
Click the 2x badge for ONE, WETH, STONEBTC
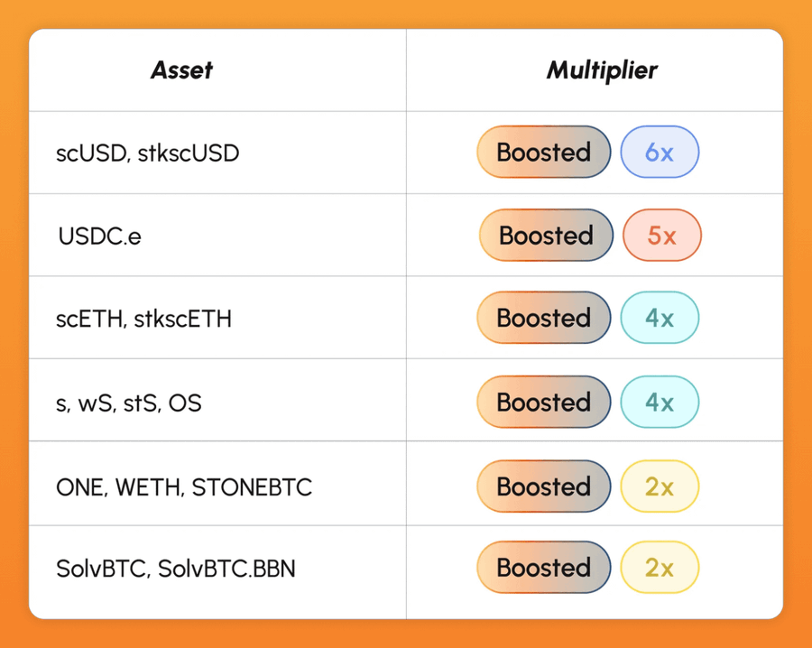tap(660, 486)
